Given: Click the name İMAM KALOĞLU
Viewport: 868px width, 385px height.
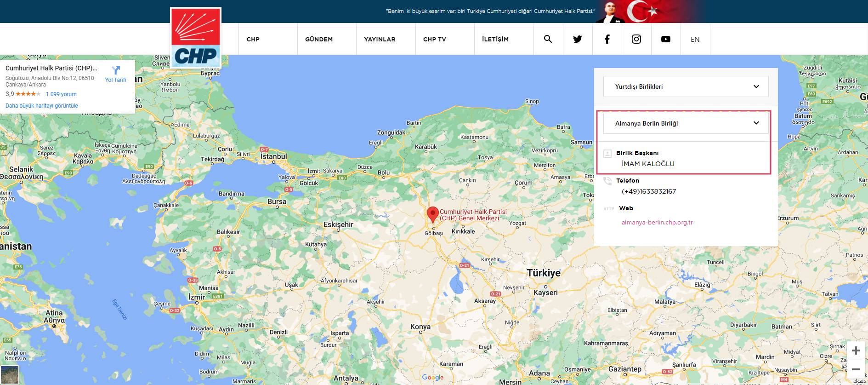Looking at the screenshot, I should 648,164.
